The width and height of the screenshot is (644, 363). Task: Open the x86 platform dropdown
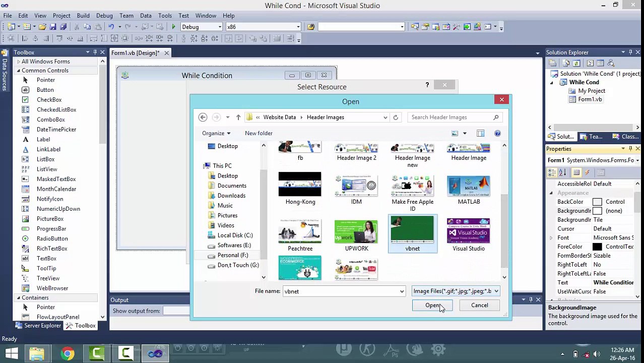point(298,27)
